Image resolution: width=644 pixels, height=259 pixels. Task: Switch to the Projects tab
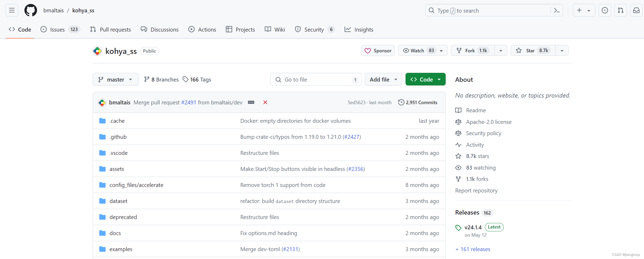[240, 29]
